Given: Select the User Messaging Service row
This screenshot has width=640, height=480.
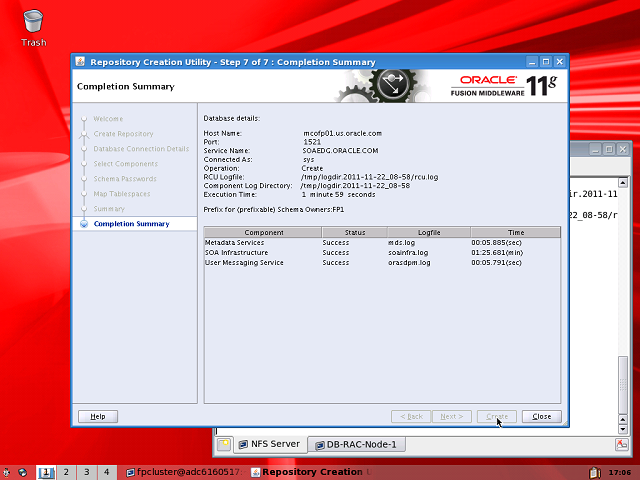Looking at the screenshot, I should pos(382,262).
